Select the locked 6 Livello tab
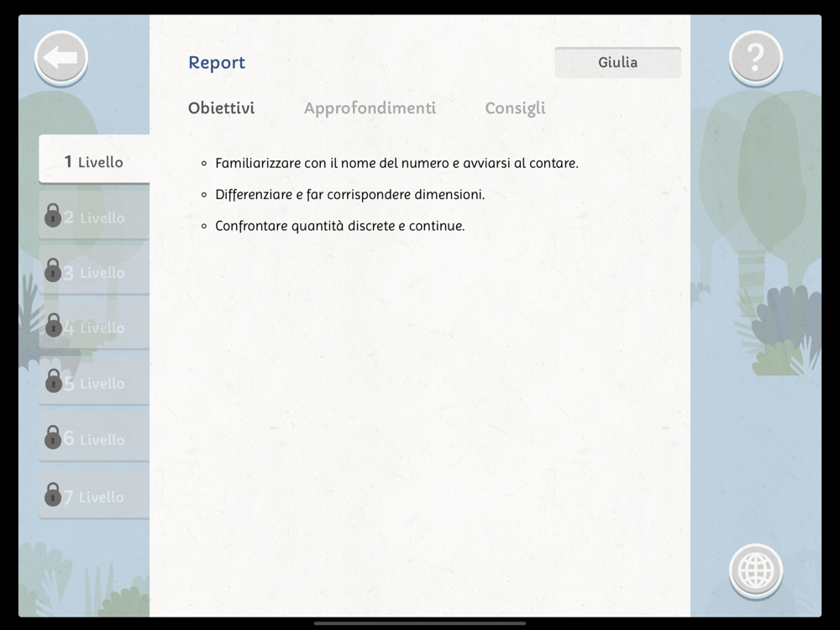This screenshot has height=630, width=840. coord(94,437)
